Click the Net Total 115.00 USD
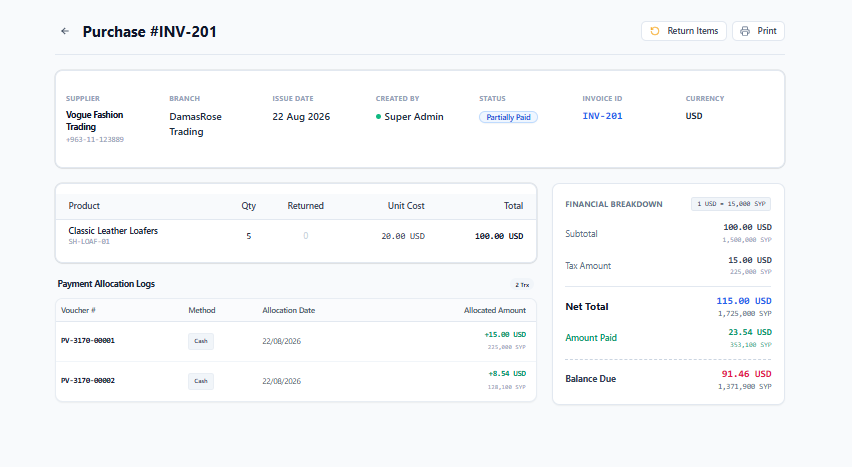The width and height of the screenshot is (852, 467). click(744, 301)
